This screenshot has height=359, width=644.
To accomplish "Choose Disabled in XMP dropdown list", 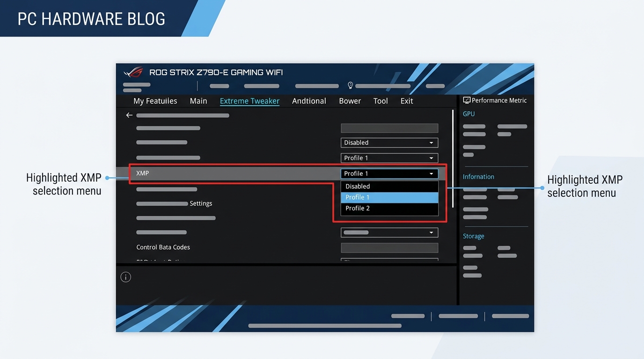I will (x=389, y=186).
